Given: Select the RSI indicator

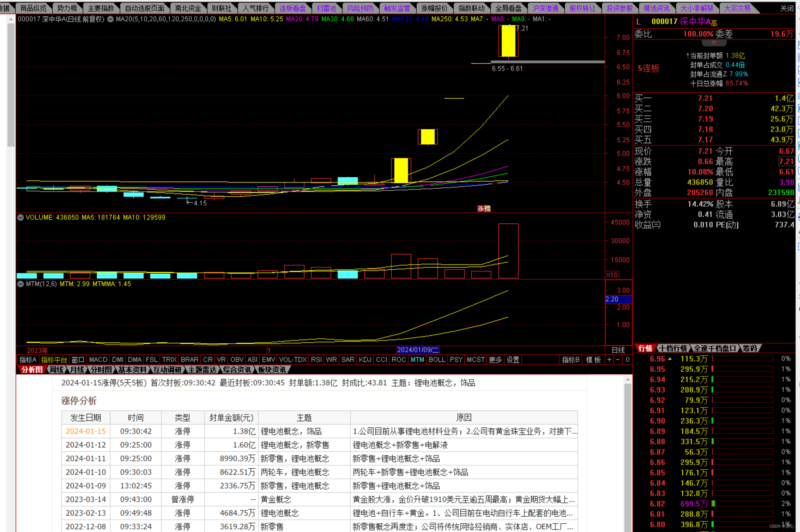Looking at the screenshot, I should pos(316,360).
